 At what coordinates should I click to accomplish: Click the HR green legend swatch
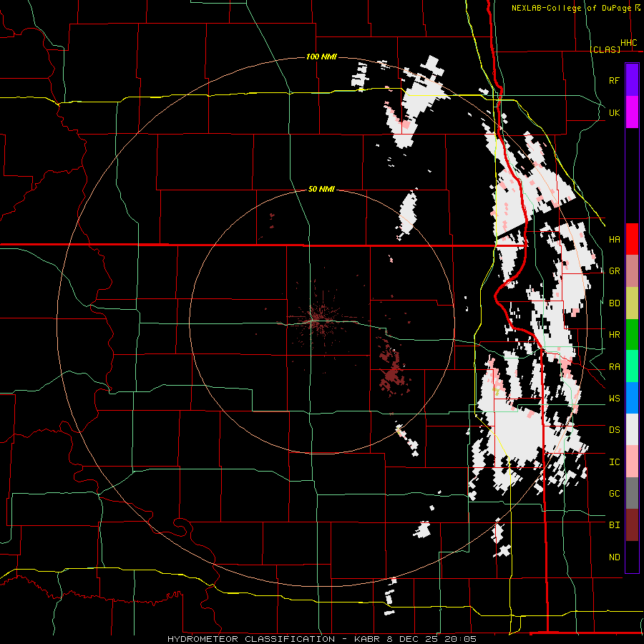click(x=632, y=335)
